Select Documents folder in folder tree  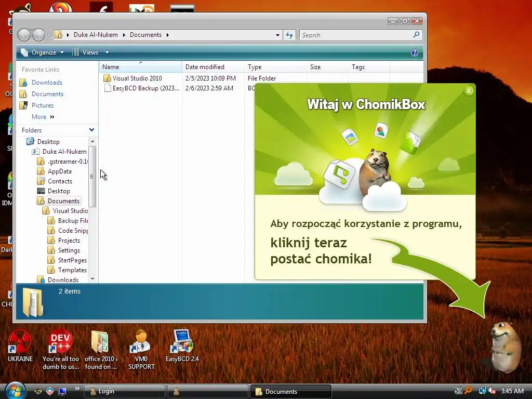click(x=59, y=201)
